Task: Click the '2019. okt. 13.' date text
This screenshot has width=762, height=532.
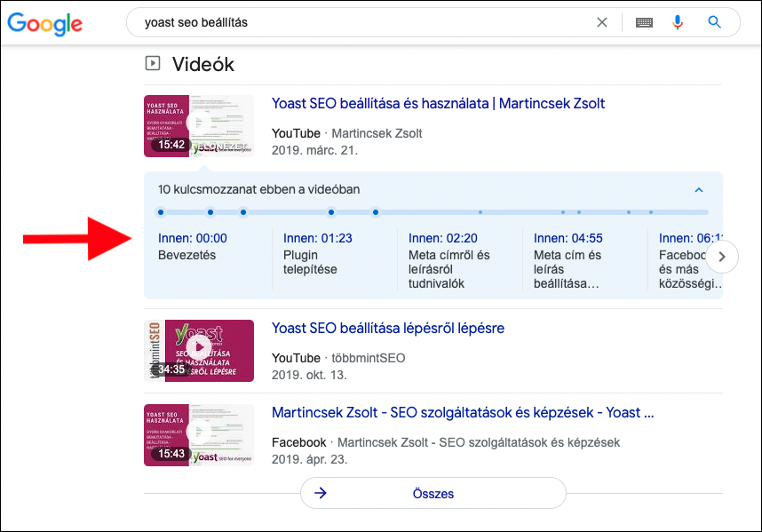Action: [x=309, y=375]
